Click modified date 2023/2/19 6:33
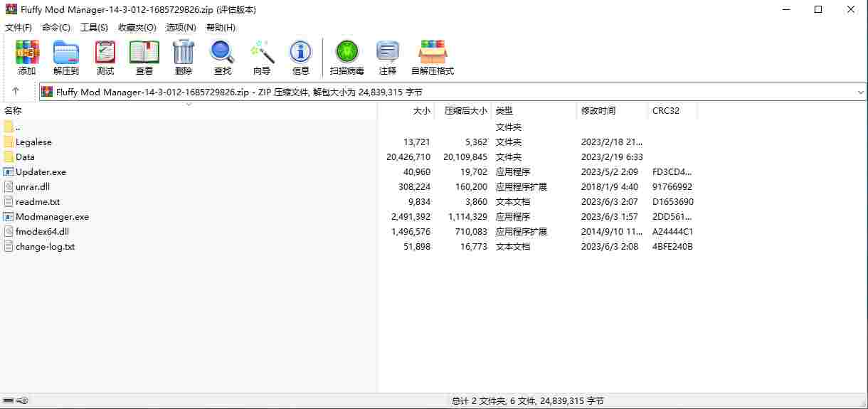The image size is (868, 409). 612,157
